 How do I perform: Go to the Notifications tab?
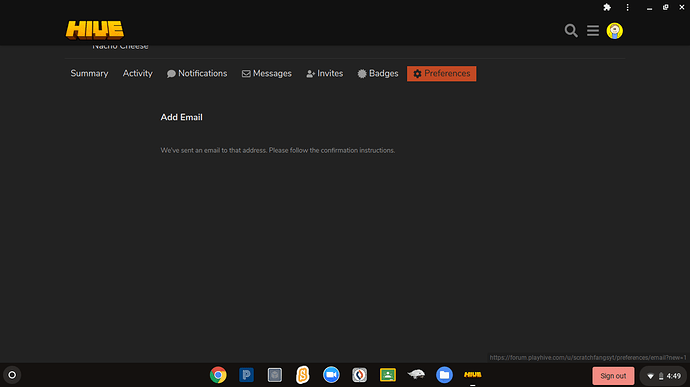point(197,74)
